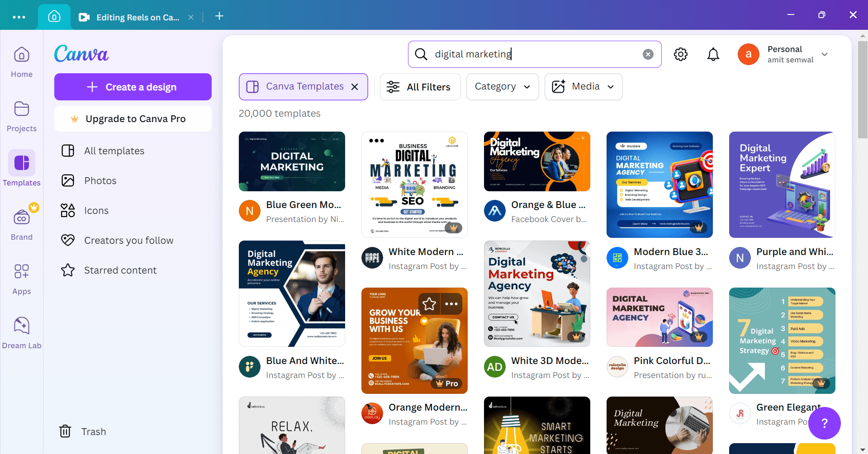Open the notifications bell
This screenshot has height=454, width=868.
tap(713, 54)
